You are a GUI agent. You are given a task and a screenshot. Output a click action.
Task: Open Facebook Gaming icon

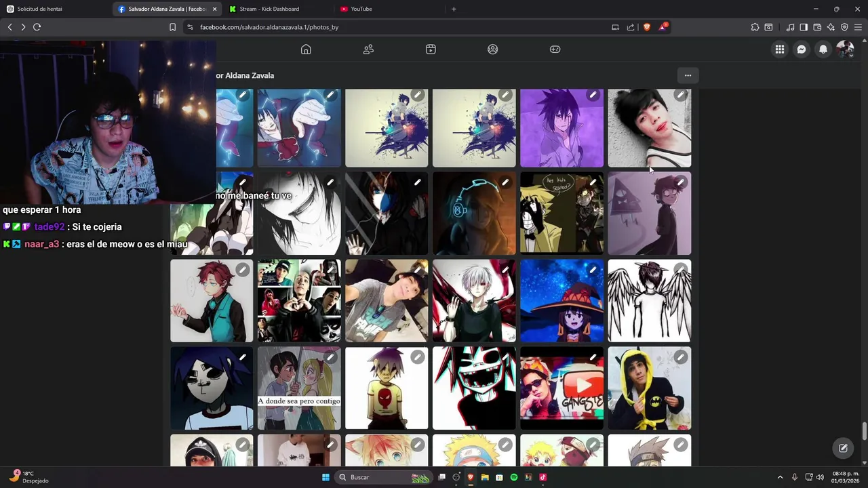point(555,49)
